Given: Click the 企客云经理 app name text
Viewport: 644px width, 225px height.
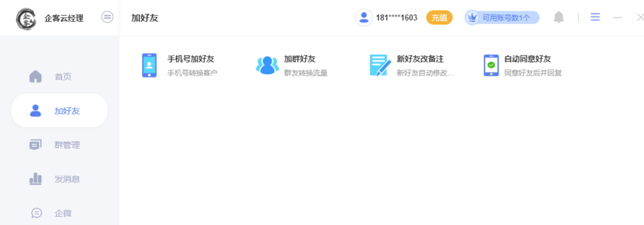Looking at the screenshot, I should pyautogui.click(x=64, y=18).
